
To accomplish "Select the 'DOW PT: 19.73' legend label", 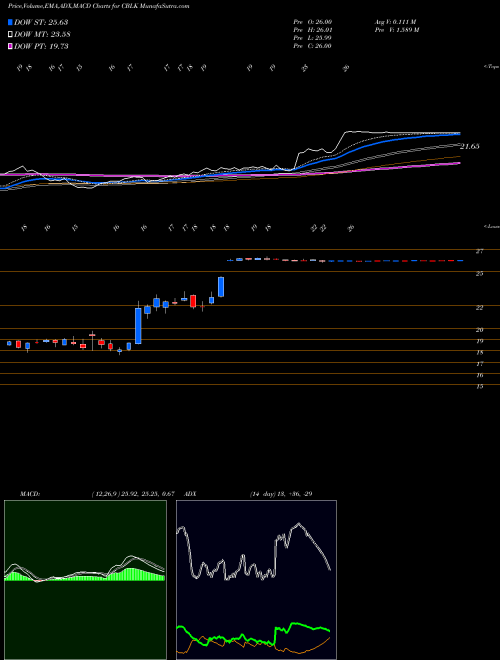I will 41,46.
